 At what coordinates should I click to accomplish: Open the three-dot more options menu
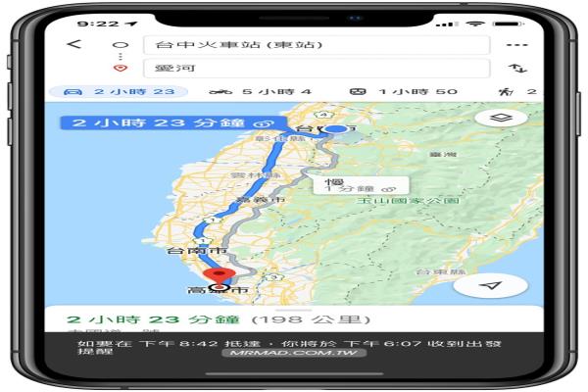[516, 45]
